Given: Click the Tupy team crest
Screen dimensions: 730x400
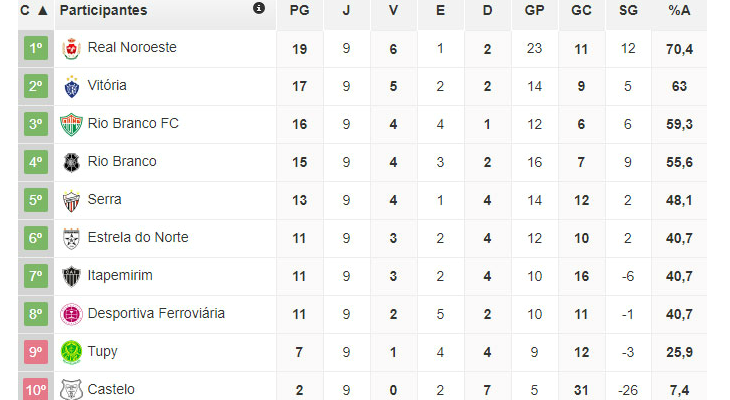Looking at the screenshot, I should pos(71,352).
